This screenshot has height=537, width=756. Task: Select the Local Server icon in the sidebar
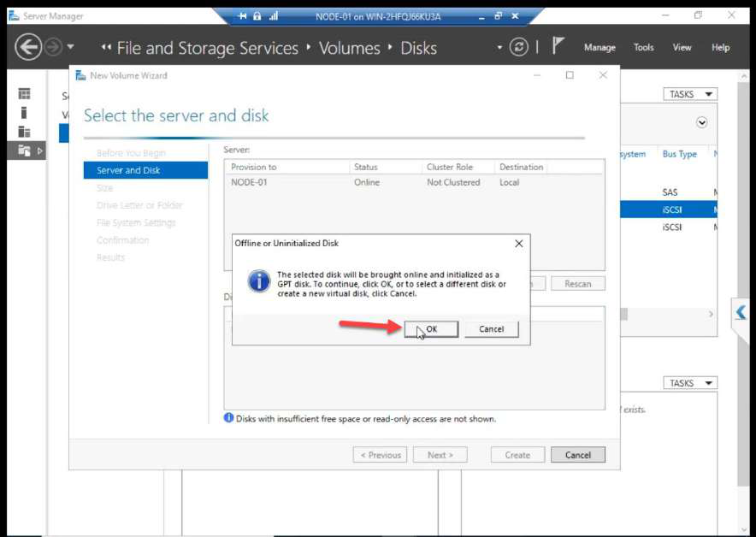[24, 113]
